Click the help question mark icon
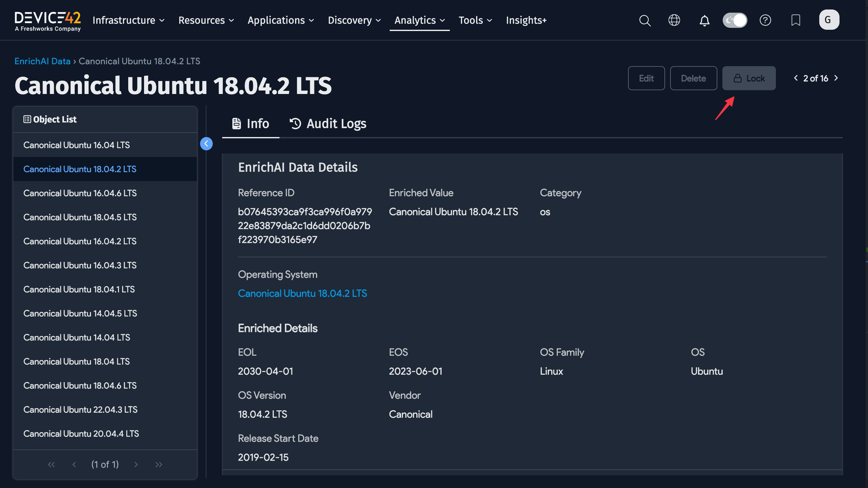The height and width of the screenshot is (488, 868). point(765,20)
